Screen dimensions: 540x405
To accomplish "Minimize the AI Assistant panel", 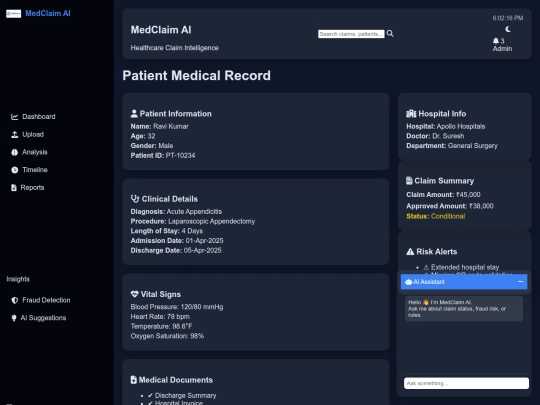I will pyautogui.click(x=520, y=282).
